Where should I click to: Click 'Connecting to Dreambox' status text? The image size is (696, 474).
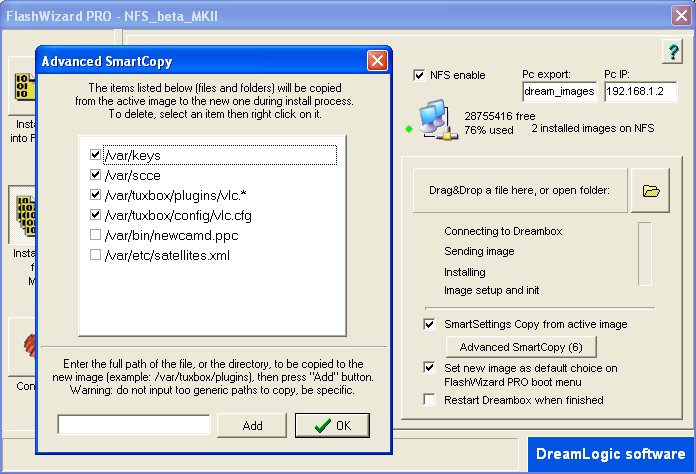point(503,231)
